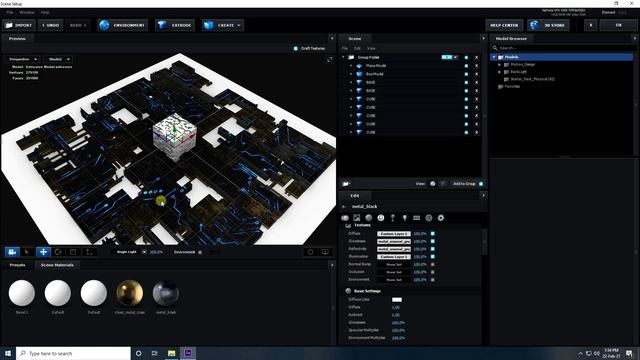Screen dimensions: 640x360
Task: Open the File menu in menu bar
Action: (x=9, y=13)
